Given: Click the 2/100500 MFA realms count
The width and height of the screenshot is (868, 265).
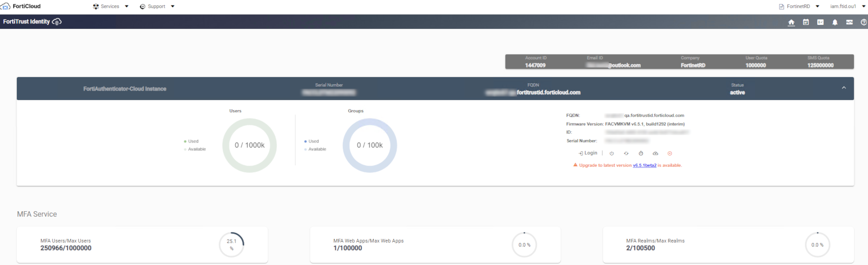Looking at the screenshot, I should tap(641, 248).
